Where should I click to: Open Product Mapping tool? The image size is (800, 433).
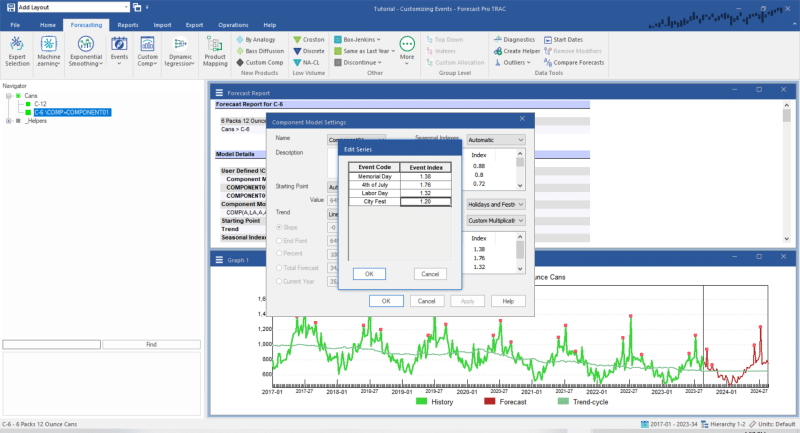tap(215, 52)
